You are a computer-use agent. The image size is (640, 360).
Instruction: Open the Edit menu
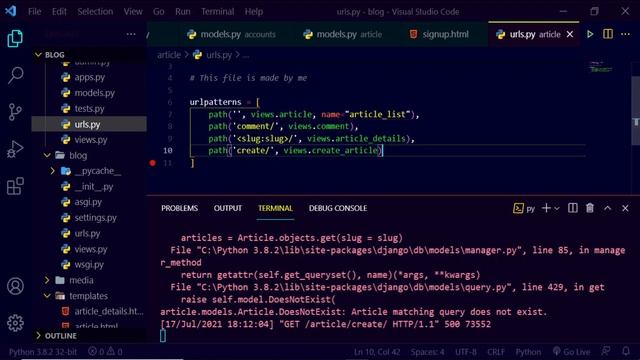coord(59,11)
